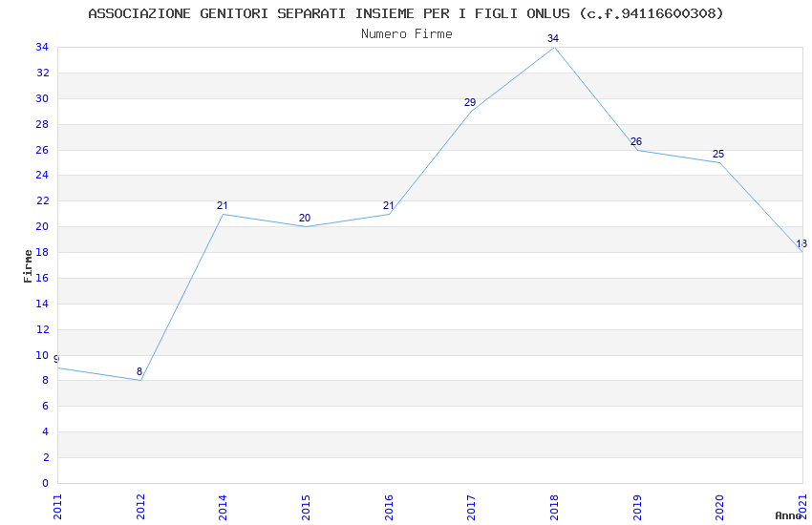The height and width of the screenshot is (525, 812).
Task: Click the y-axis tick value 16
Action: pos(42,278)
